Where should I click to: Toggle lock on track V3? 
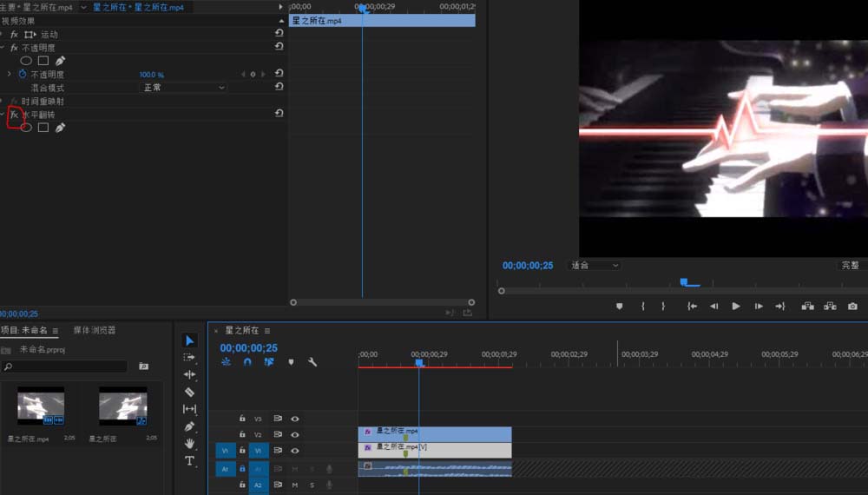pyautogui.click(x=242, y=419)
